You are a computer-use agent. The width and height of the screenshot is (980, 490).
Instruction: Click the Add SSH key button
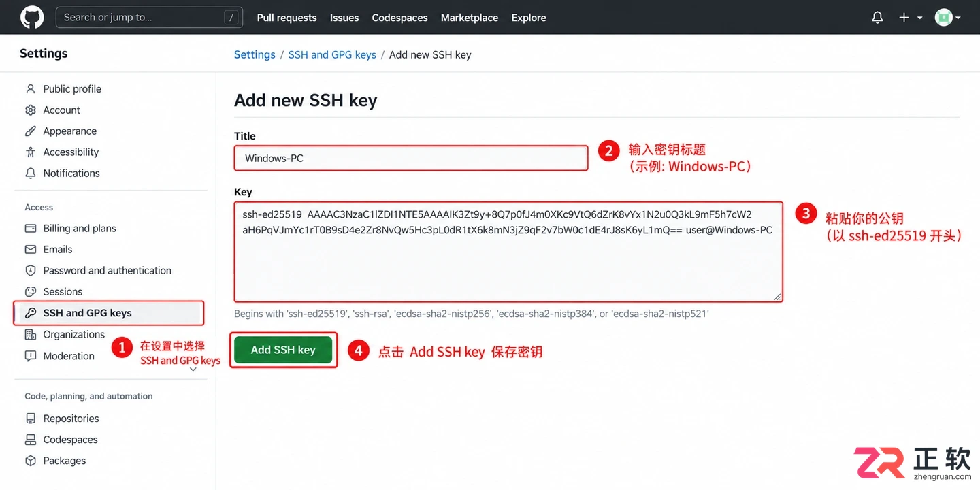click(283, 350)
